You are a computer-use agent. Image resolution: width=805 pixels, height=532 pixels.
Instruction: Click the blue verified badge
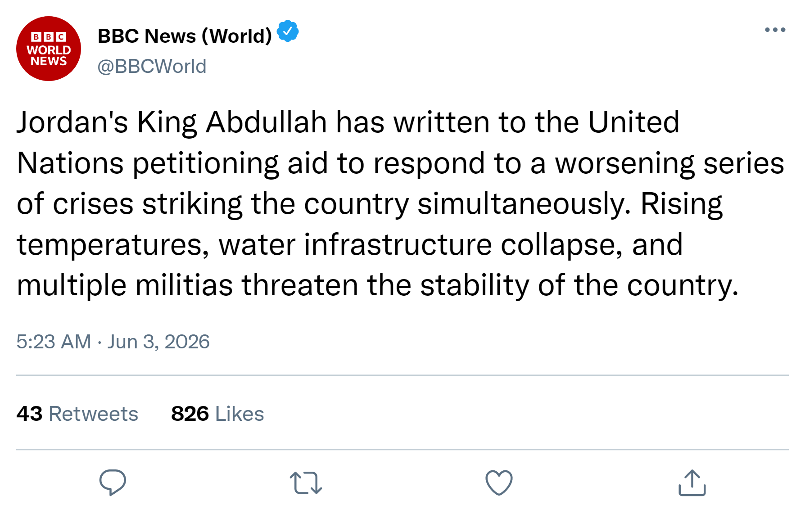288,32
